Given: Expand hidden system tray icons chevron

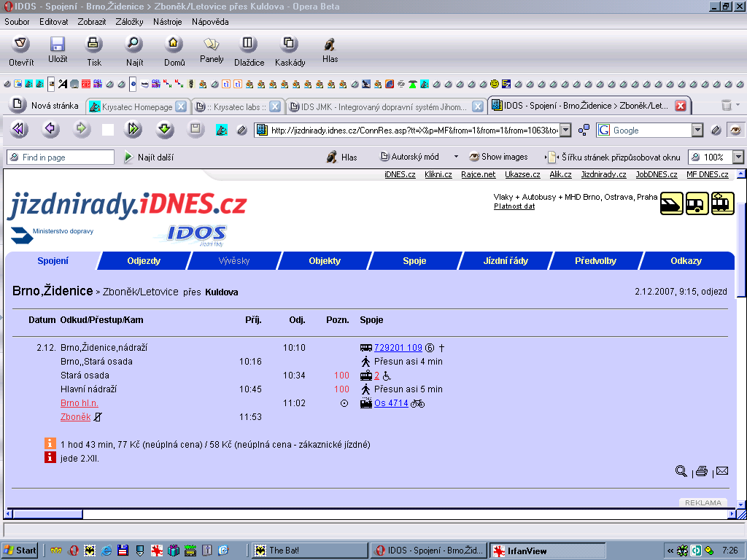Looking at the screenshot, I should [670, 551].
